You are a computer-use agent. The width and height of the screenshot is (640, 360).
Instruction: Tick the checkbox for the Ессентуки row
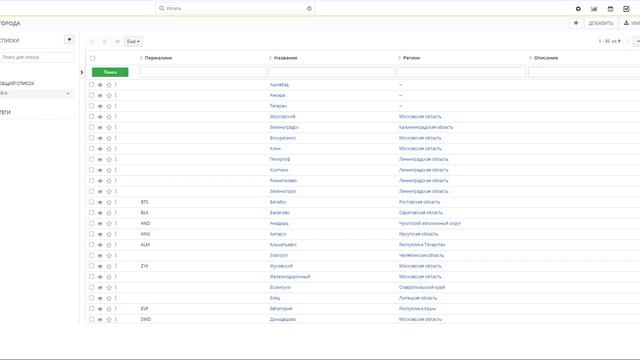tap(91, 287)
